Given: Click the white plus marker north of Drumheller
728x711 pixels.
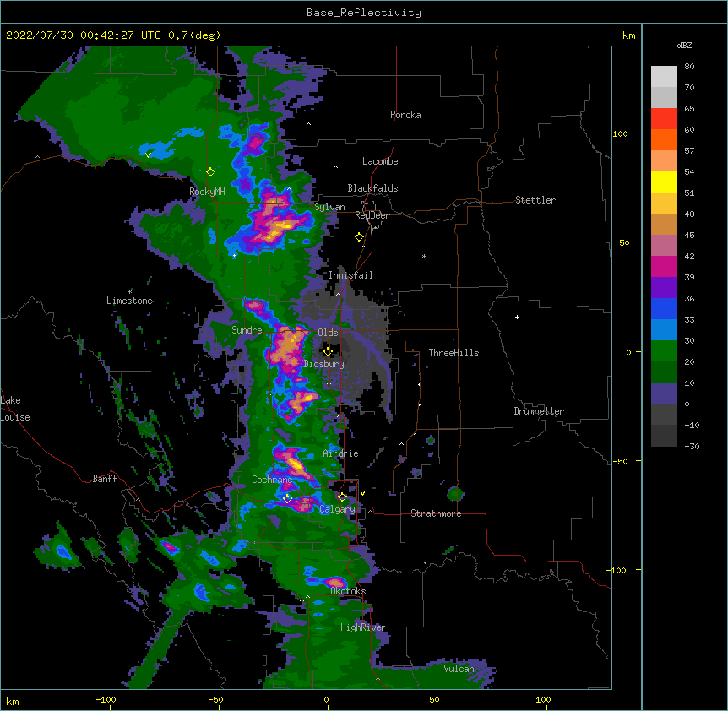Looking at the screenshot, I should coord(517,317).
